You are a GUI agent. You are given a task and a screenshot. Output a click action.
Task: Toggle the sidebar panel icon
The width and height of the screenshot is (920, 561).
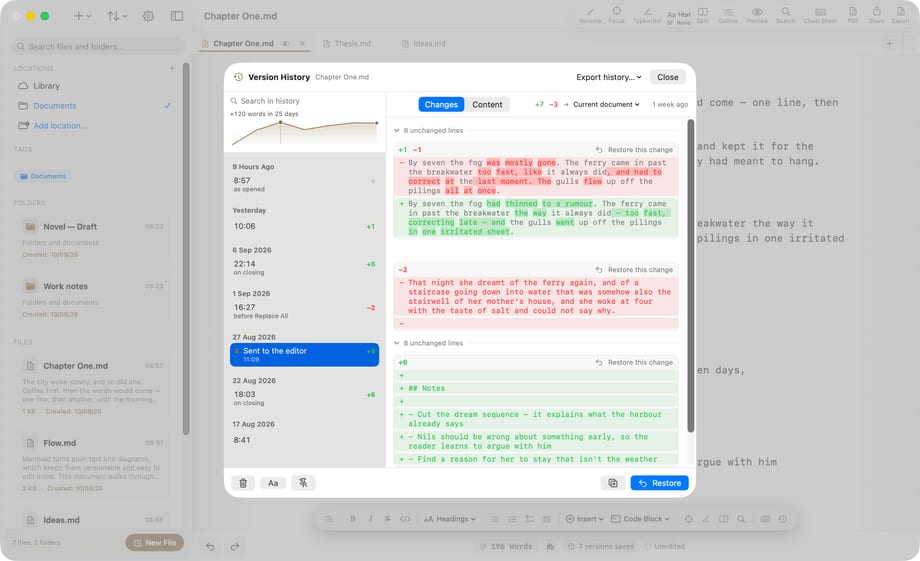point(177,16)
